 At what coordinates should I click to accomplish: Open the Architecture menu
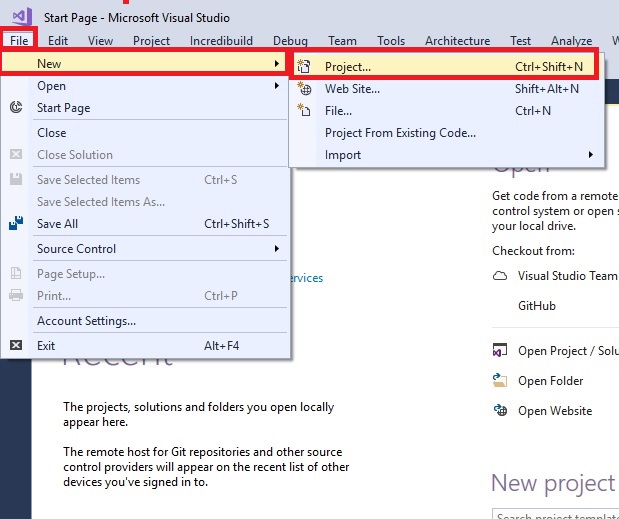coord(458,40)
